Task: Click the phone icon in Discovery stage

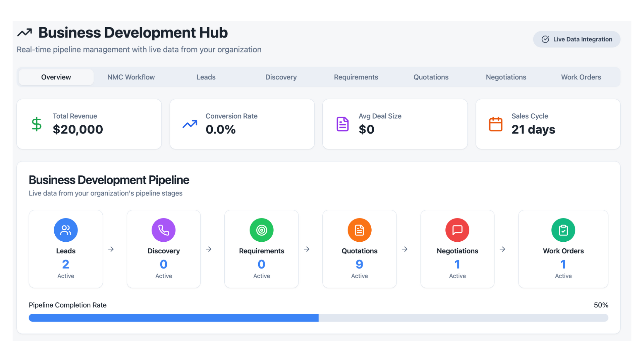Action: coord(163,230)
